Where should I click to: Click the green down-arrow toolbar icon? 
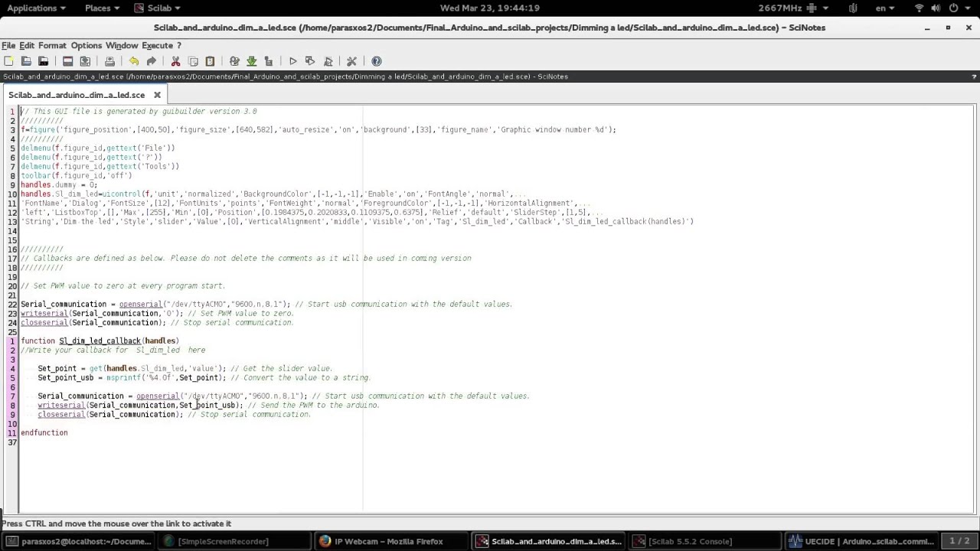[x=251, y=61]
